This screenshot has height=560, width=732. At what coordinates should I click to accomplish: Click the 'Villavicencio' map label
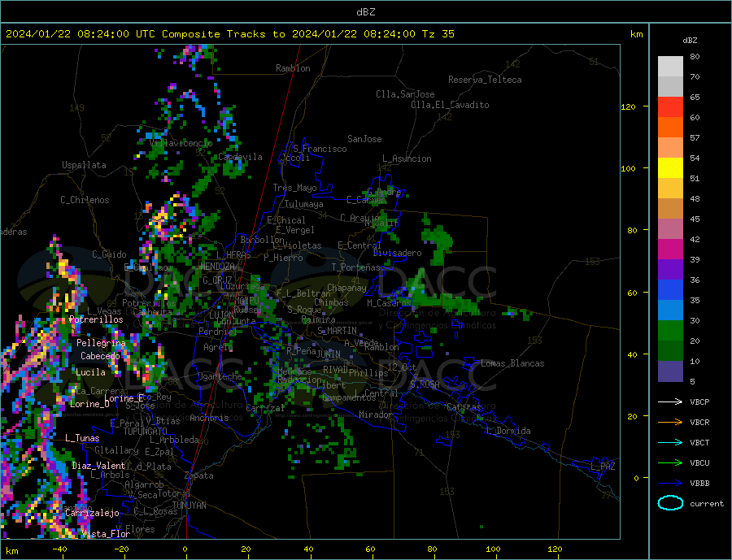click(181, 143)
